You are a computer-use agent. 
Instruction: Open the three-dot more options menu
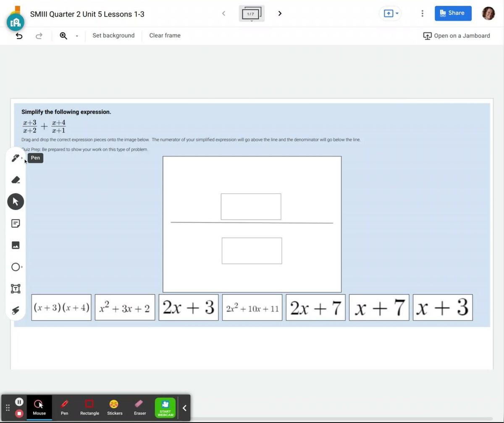pyautogui.click(x=422, y=13)
